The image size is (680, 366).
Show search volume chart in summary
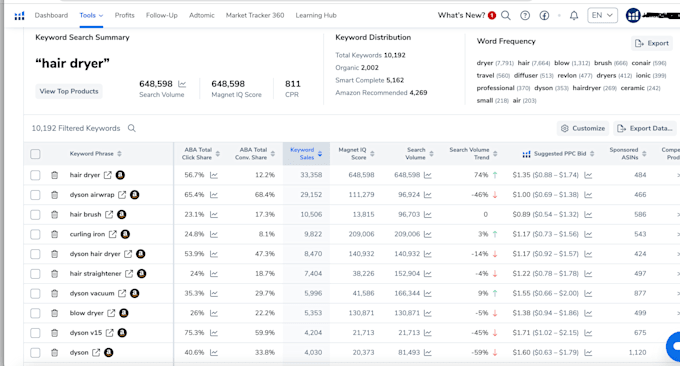[x=182, y=84]
